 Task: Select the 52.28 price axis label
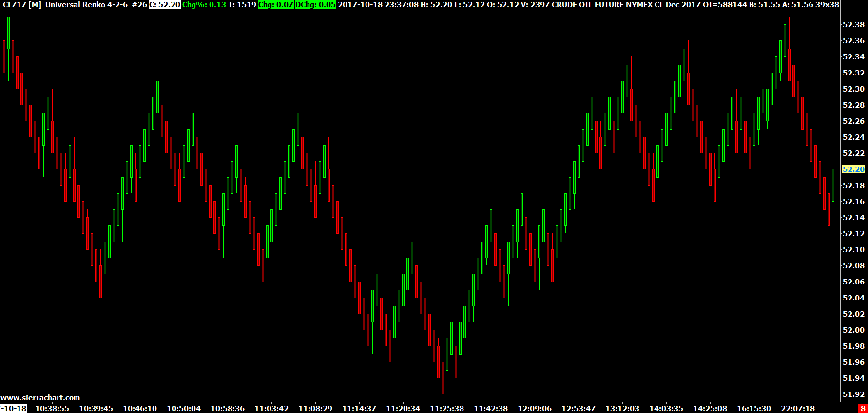(853, 105)
